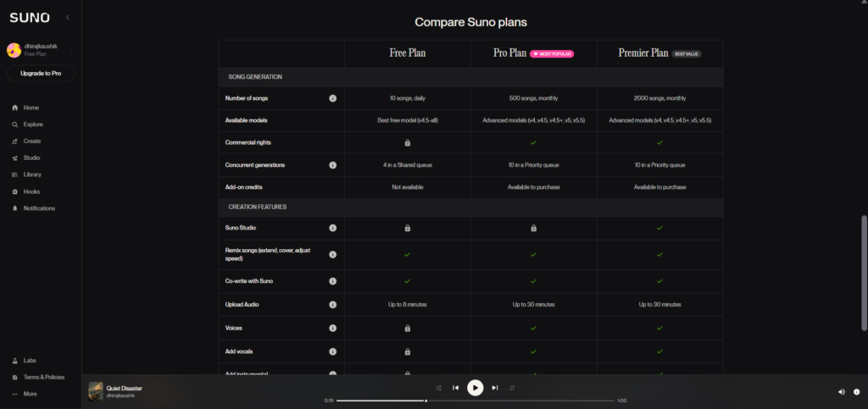Open dhirajkaushik artist link in player

pyautogui.click(x=120, y=395)
